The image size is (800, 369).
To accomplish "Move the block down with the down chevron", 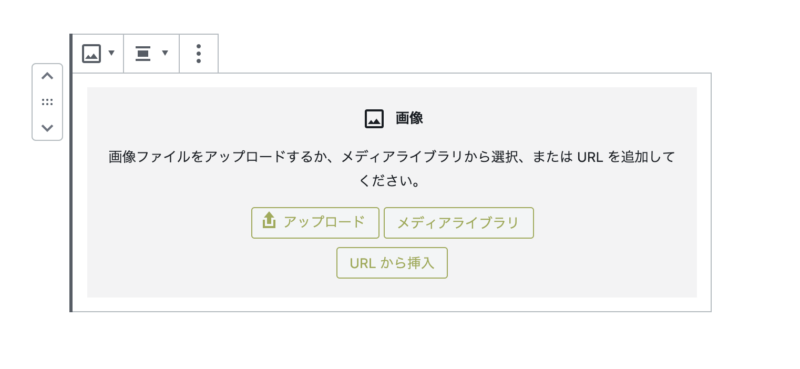I will [47, 128].
